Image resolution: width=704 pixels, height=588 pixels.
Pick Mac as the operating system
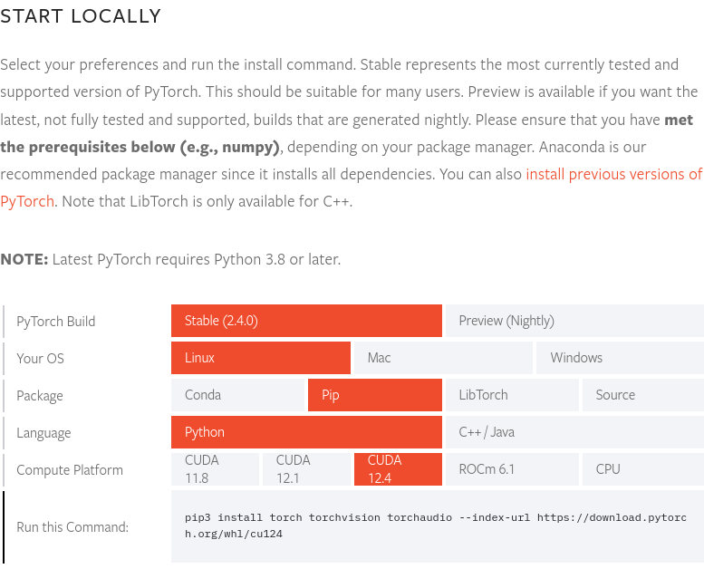click(x=443, y=358)
